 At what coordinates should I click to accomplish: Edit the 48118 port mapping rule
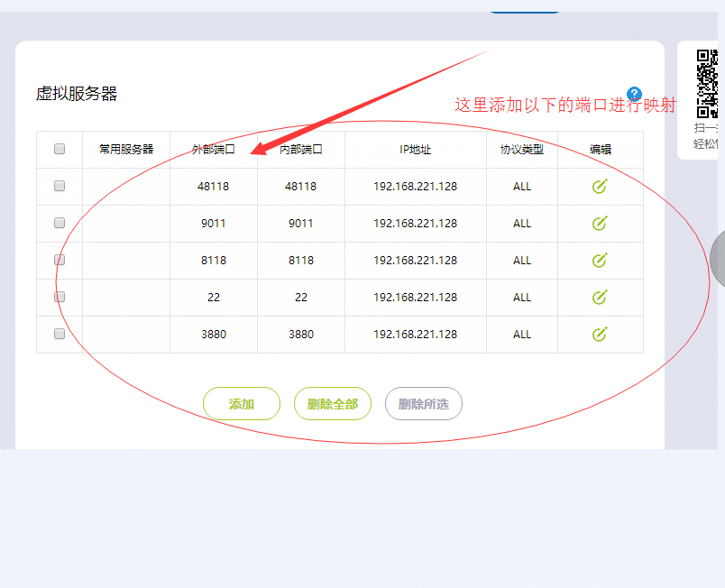coord(600,186)
